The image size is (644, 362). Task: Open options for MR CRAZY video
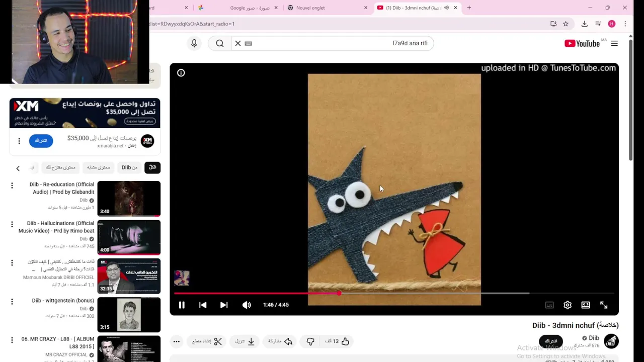12,340
